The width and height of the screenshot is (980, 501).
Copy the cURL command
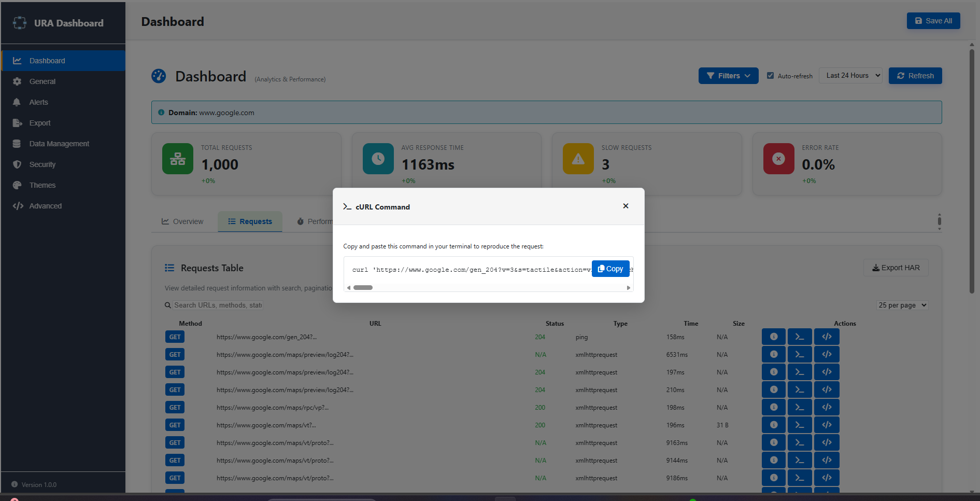pos(610,269)
